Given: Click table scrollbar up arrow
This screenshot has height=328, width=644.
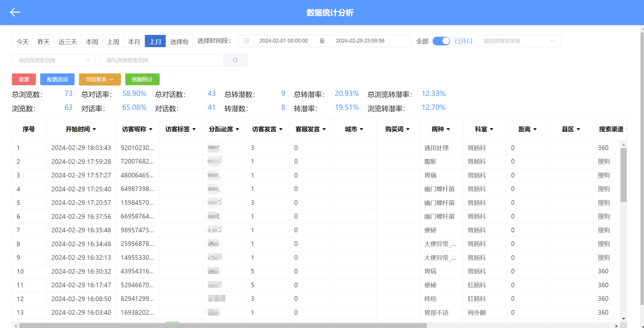Looking at the screenshot, I should pos(623,145).
